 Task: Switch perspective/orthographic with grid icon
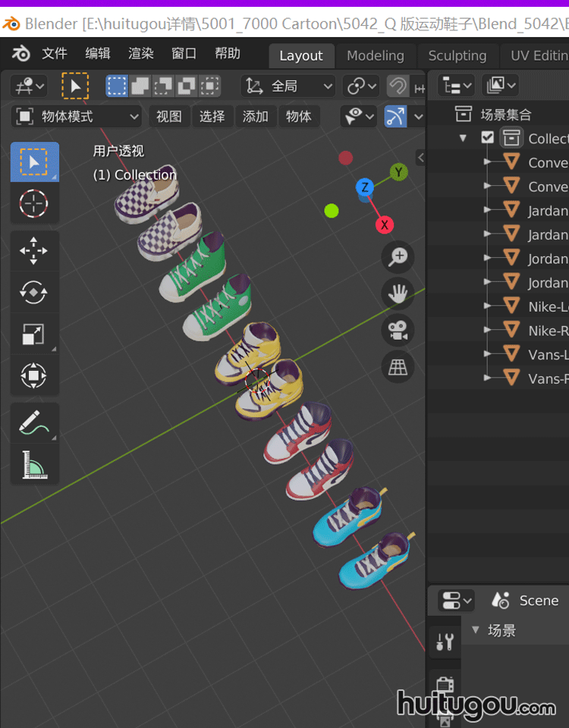click(398, 367)
